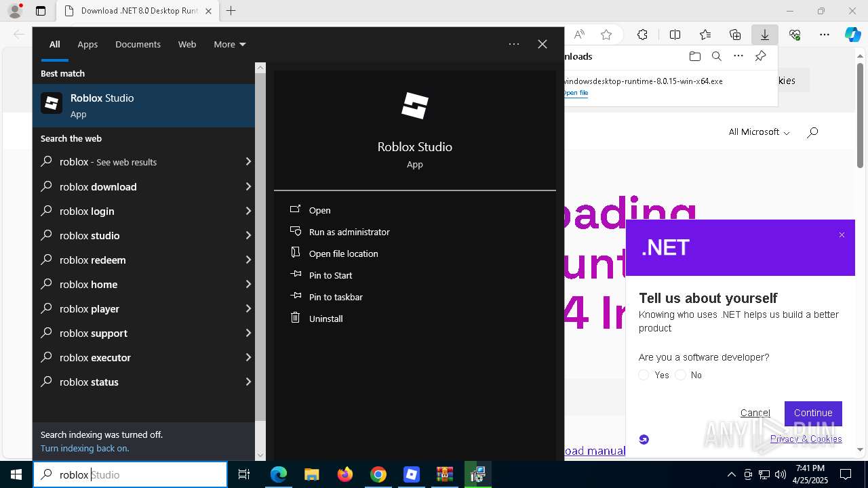Viewport: 868px width, 488px height.
Task: Select the 'roblox executor' web suggestion
Action: [144, 357]
